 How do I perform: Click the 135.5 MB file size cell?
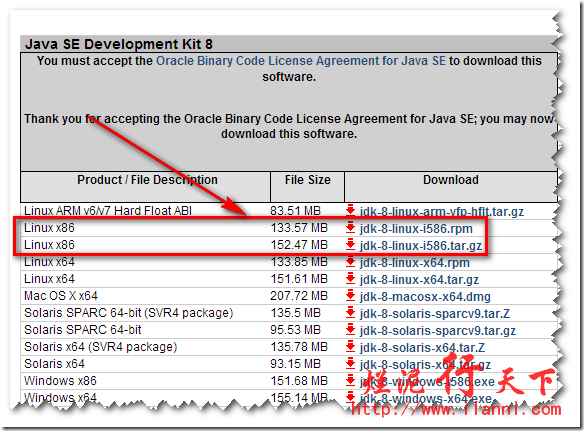click(295, 313)
